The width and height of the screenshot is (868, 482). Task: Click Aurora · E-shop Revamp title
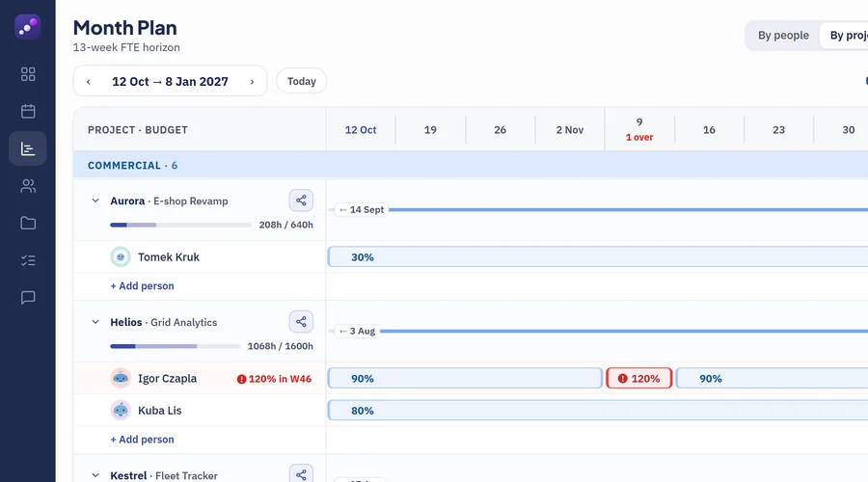(169, 201)
